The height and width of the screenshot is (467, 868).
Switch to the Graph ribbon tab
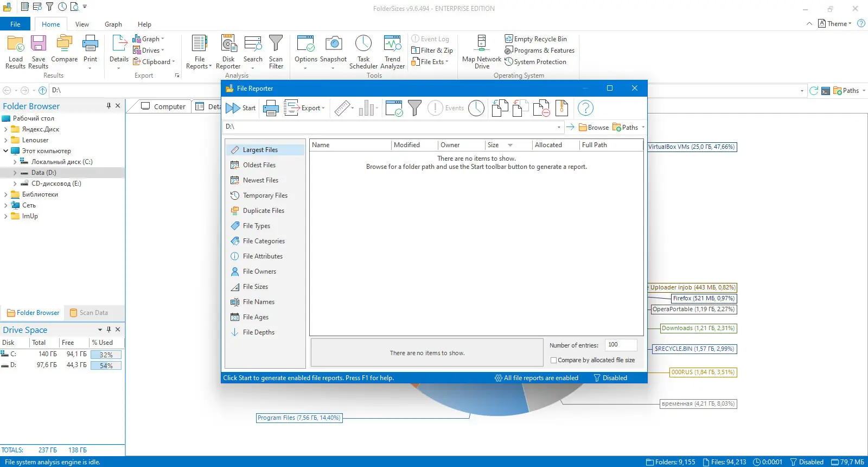113,24
